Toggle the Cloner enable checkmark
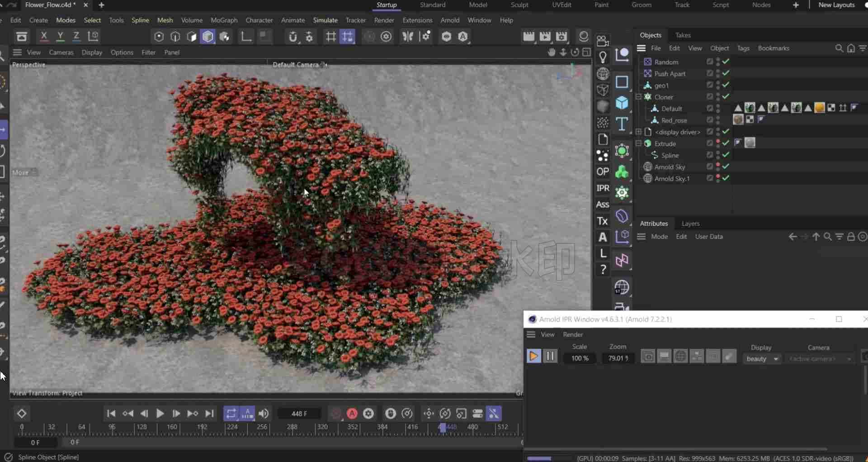 click(726, 97)
